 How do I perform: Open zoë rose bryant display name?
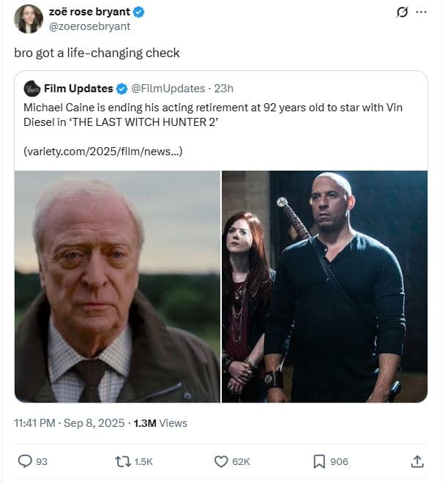click(x=89, y=12)
